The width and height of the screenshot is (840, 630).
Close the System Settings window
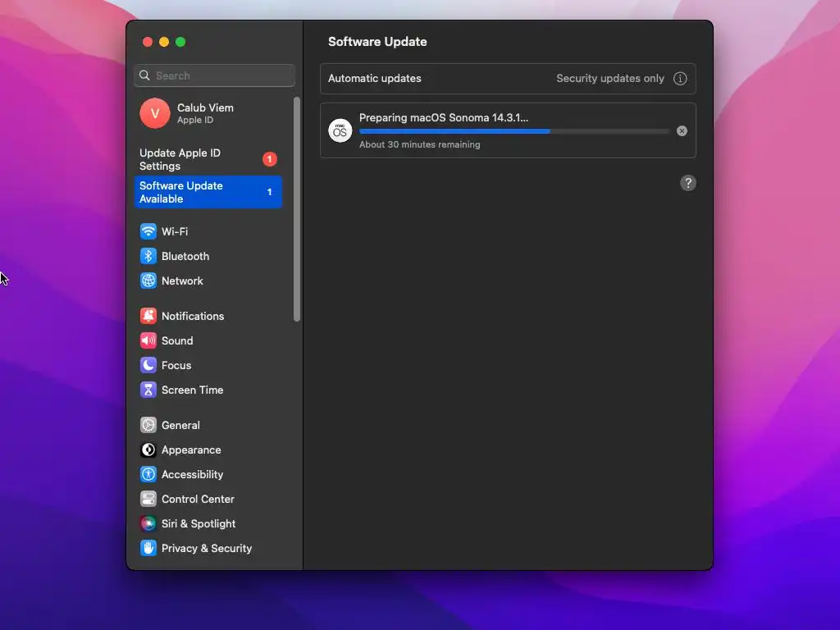148,42
